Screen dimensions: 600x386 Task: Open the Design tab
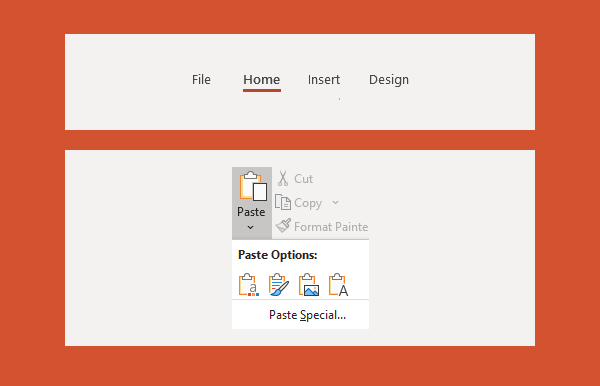[389, 80]
